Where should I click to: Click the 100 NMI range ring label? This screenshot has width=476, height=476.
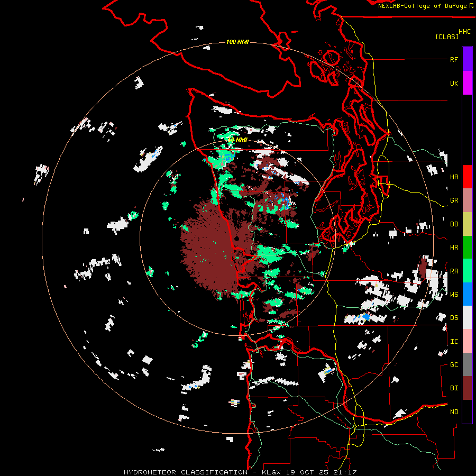click(x=237, y=42)
